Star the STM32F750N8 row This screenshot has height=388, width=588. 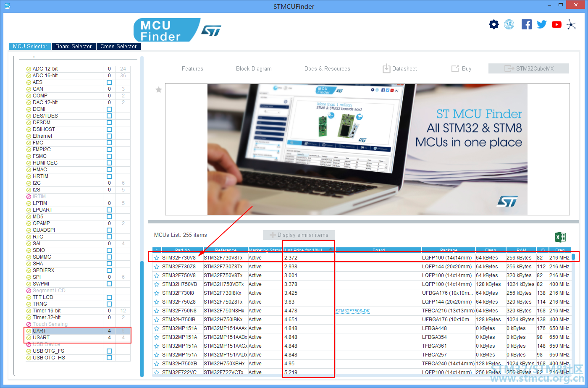[x=157, y=311]
